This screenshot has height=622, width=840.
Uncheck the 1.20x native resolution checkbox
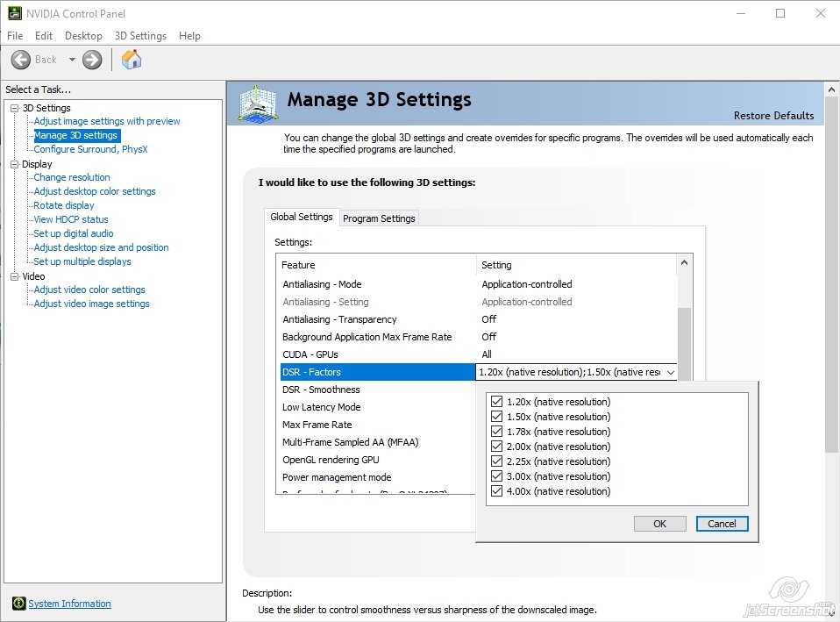pos(496,402)
